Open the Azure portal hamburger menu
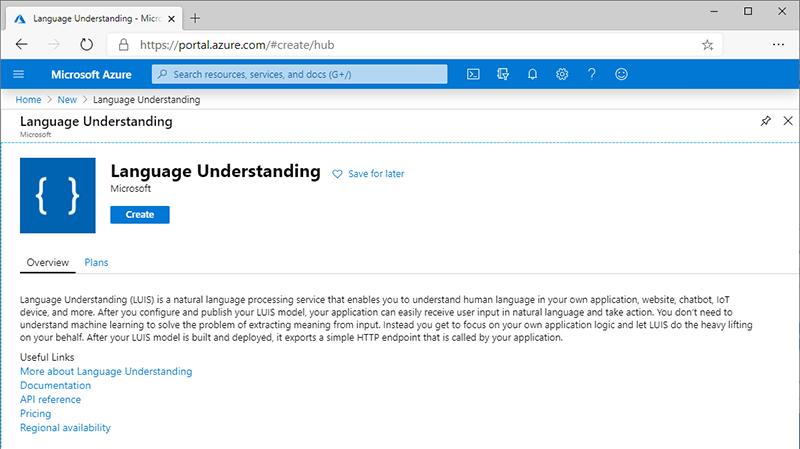800x449 pixels. (x=18, y=74)
